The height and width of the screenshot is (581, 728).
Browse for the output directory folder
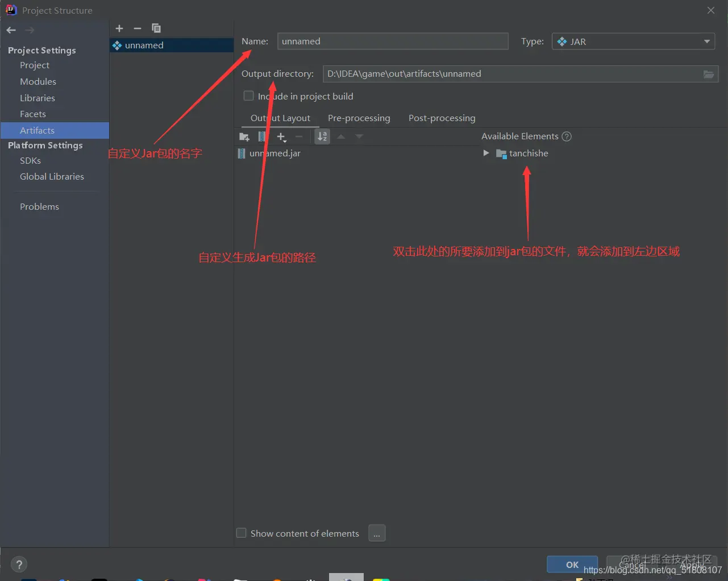(x=709, y=74)
